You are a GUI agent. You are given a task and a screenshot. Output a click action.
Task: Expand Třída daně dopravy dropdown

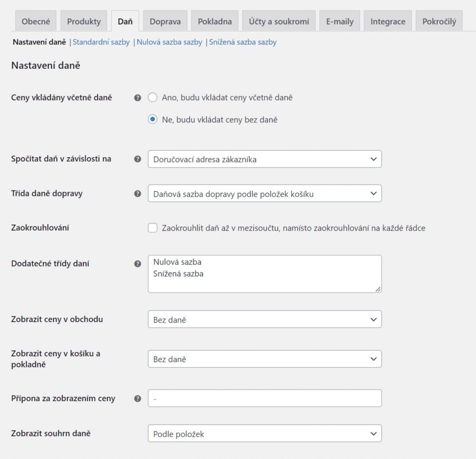coord(265,194)
